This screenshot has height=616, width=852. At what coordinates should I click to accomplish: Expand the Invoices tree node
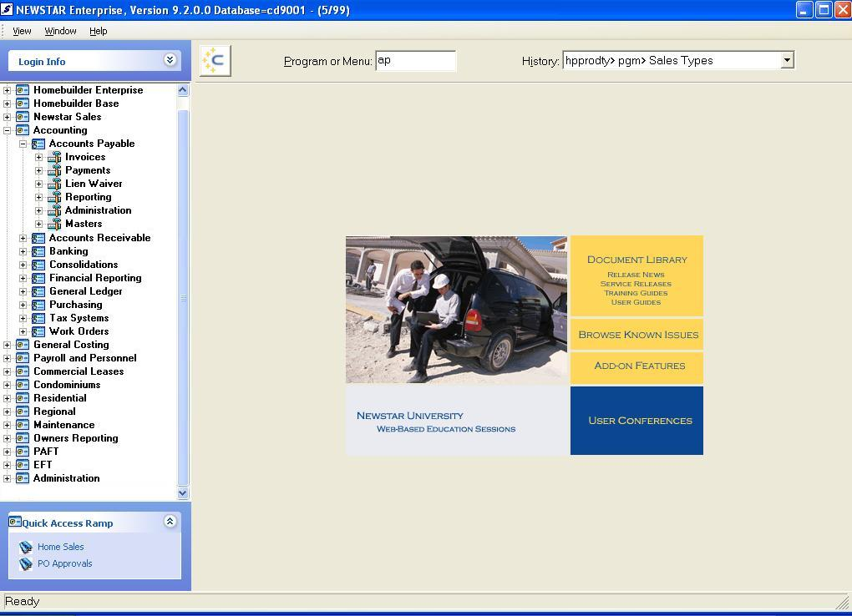38,157
